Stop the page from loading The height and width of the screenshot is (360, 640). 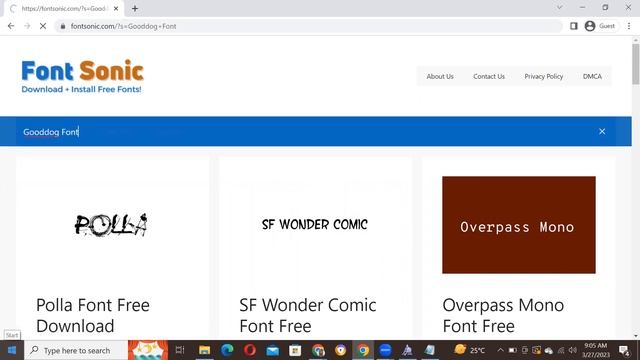tap(43, 26)
